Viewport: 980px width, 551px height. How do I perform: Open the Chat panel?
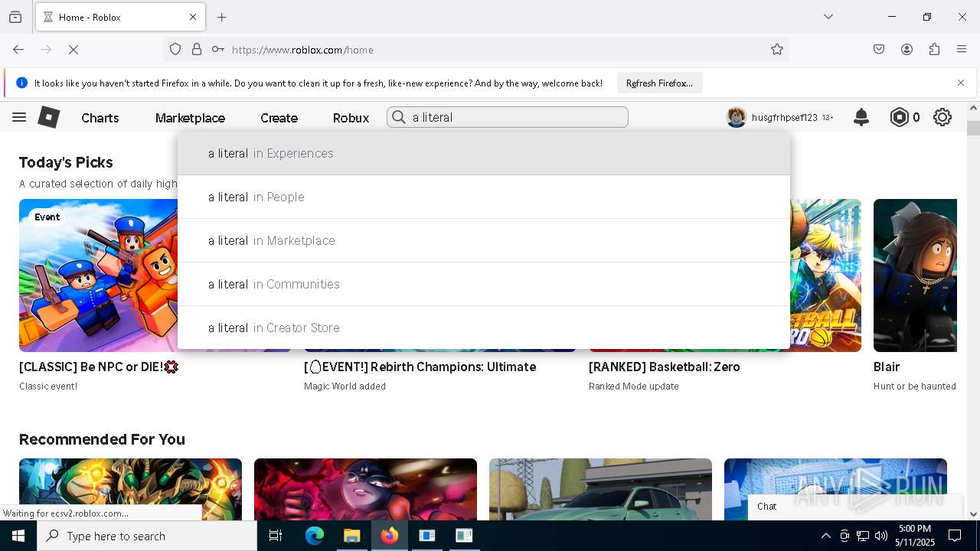[x=854, y=507]
